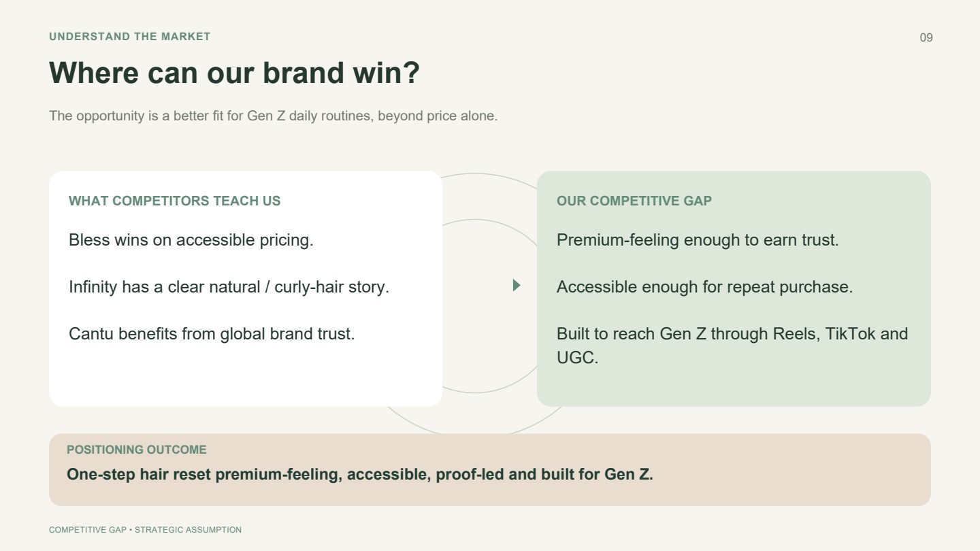Select 'Premium-feeling enough to earn trust.' text

tap(698, 240)
